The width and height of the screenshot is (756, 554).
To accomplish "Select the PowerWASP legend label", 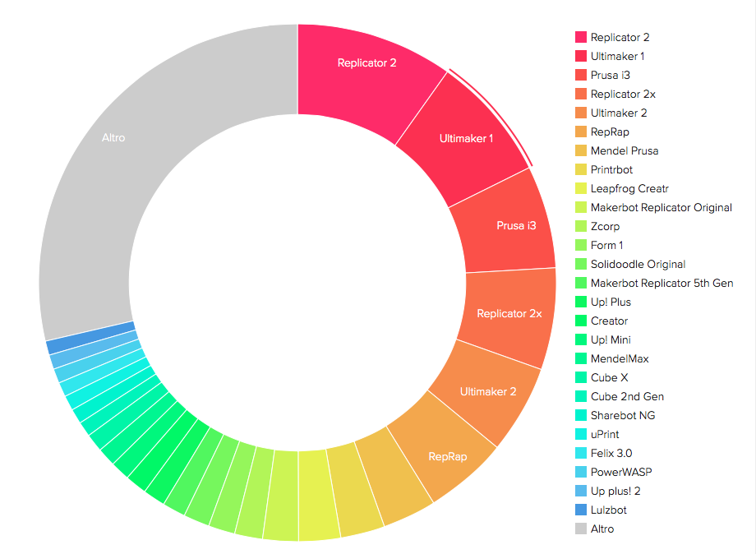I will [621, 472].
